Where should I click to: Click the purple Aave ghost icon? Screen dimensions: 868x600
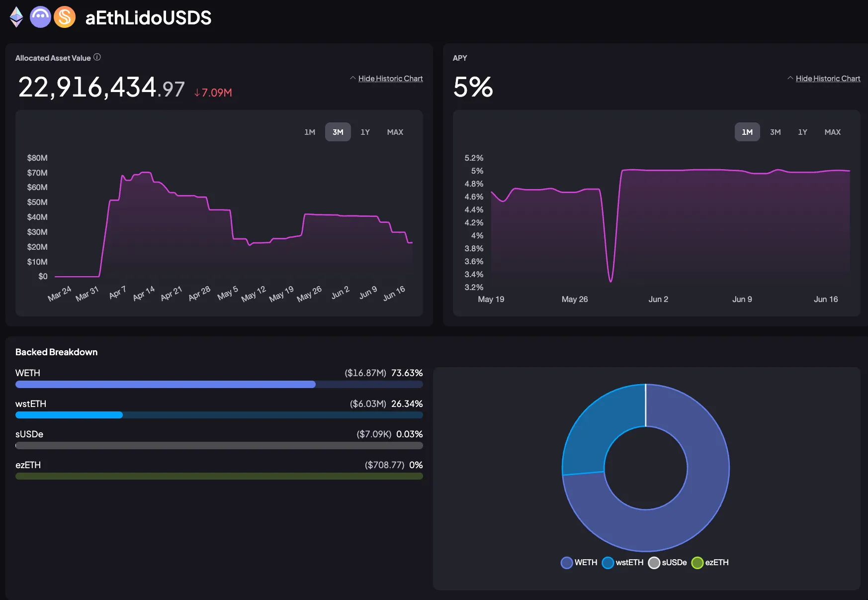[x=40, y=17]
